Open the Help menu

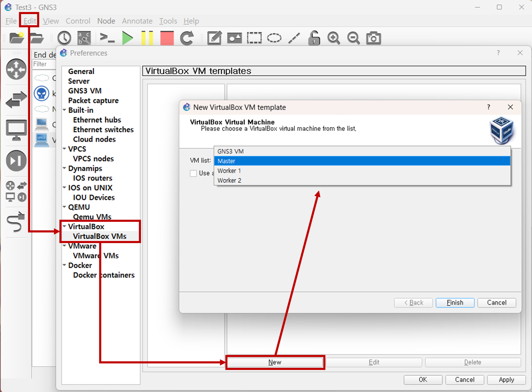(191, 21)
